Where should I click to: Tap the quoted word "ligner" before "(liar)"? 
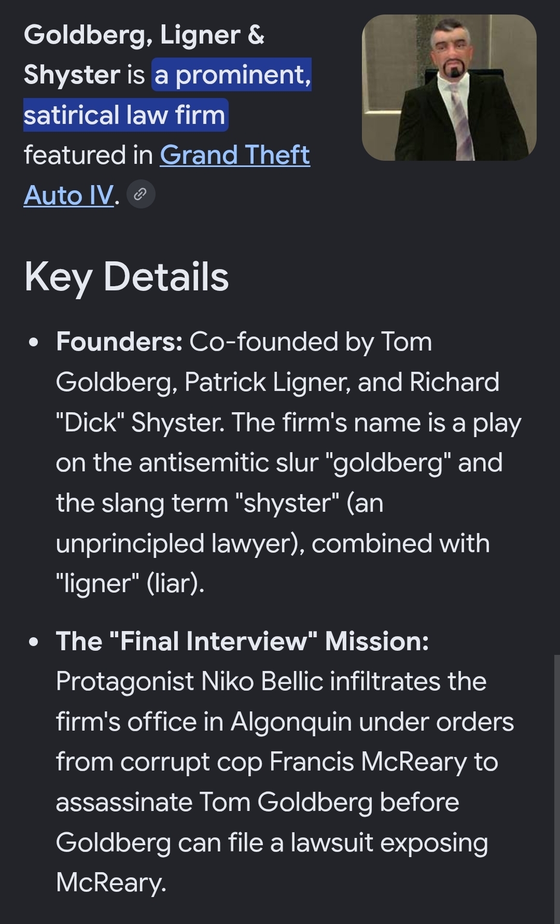(97, 584)
